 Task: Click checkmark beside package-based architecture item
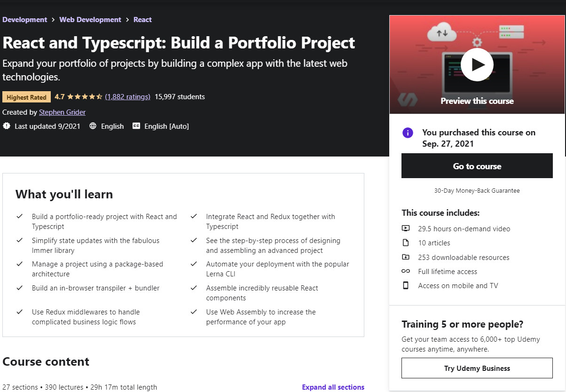(x=20, y=264)
